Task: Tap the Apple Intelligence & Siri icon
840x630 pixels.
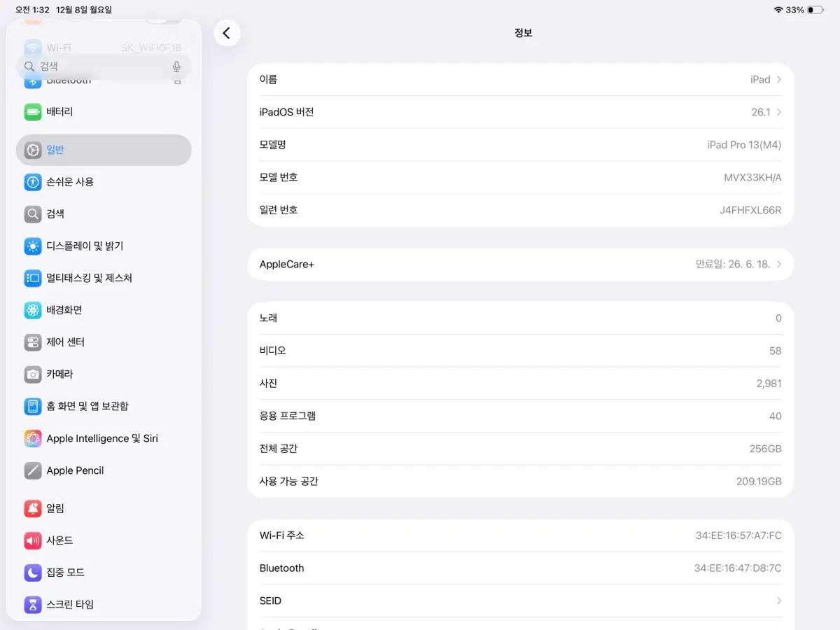Action: click(x=33, y=438)
